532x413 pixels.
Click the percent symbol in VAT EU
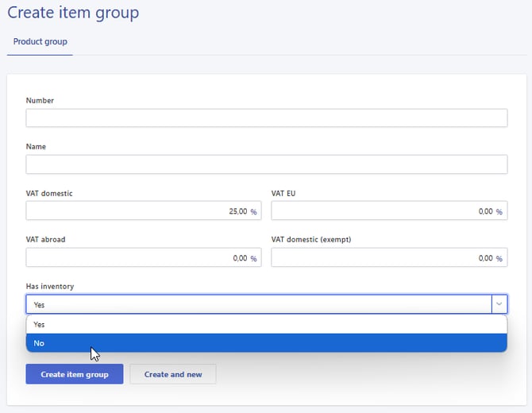tap(499, 212)
